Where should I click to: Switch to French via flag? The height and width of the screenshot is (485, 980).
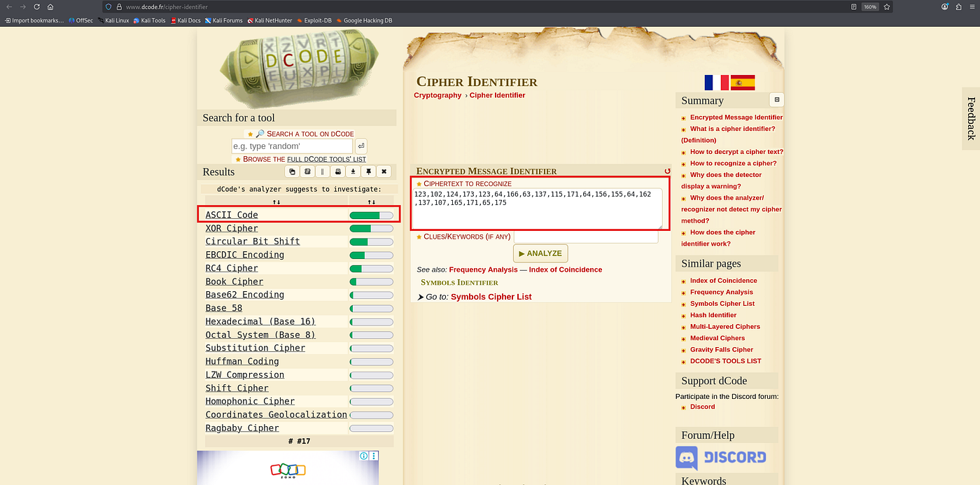(716, 83)
